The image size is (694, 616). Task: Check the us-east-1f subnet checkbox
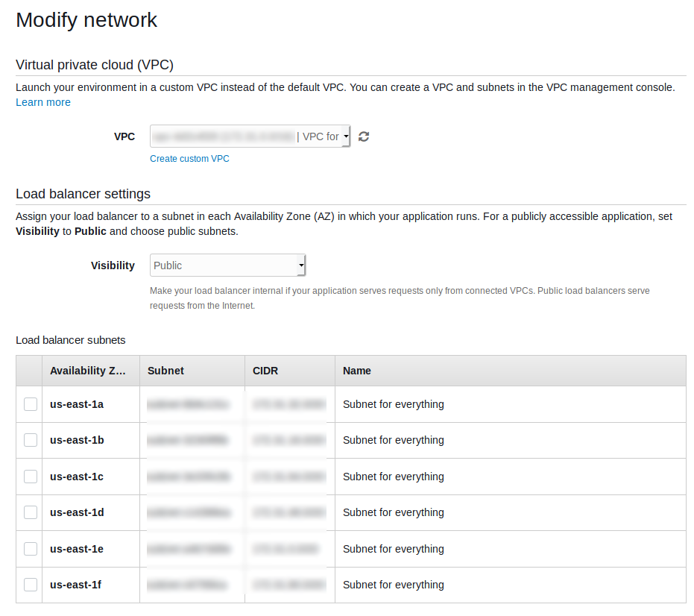[x=30, y=585]
